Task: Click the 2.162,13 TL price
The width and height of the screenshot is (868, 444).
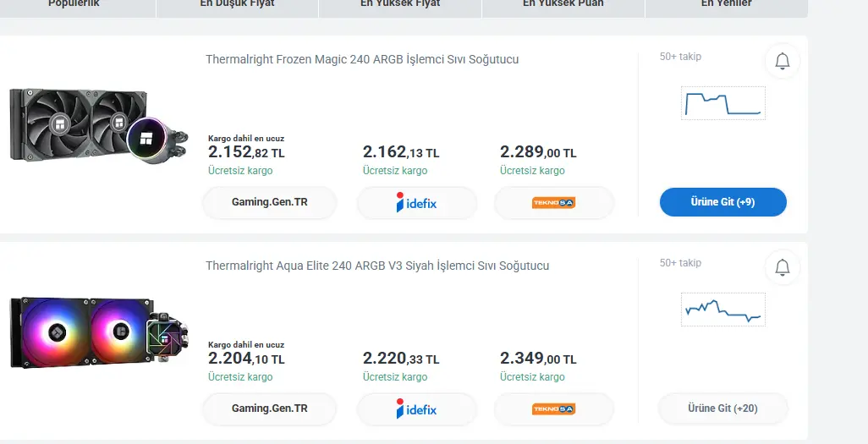Action: [x=401, y=151]
